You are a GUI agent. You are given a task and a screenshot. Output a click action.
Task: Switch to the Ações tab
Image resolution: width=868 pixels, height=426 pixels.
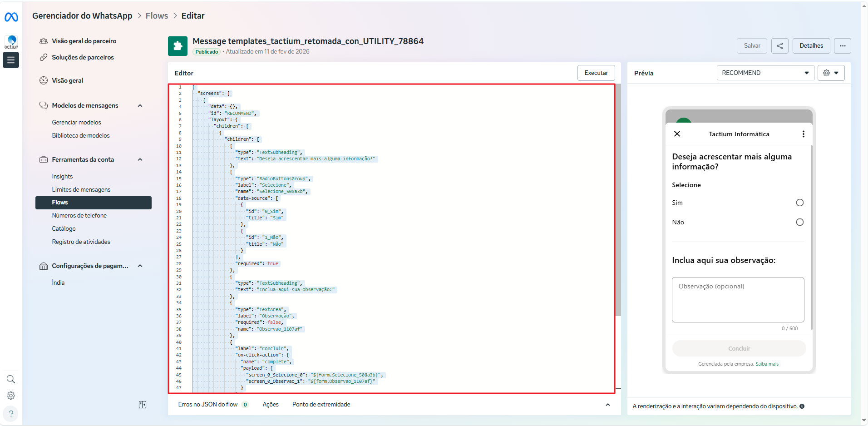271,405
